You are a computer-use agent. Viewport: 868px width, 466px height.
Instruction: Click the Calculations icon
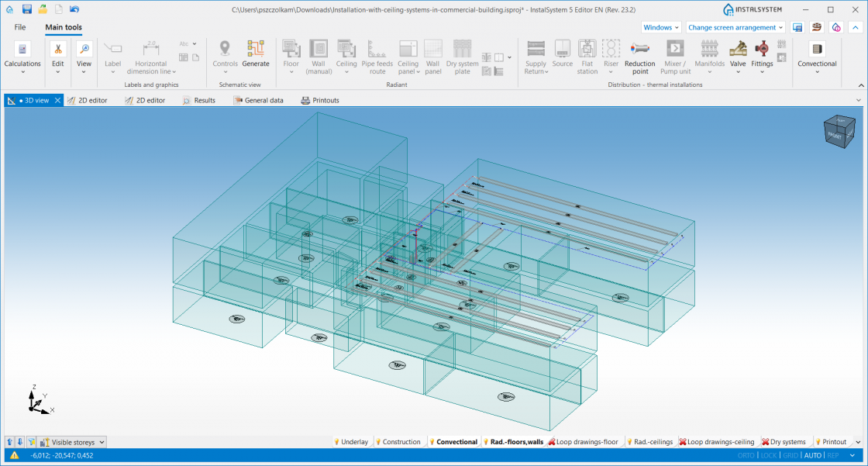pyautogui.click(x=22, y=50)
